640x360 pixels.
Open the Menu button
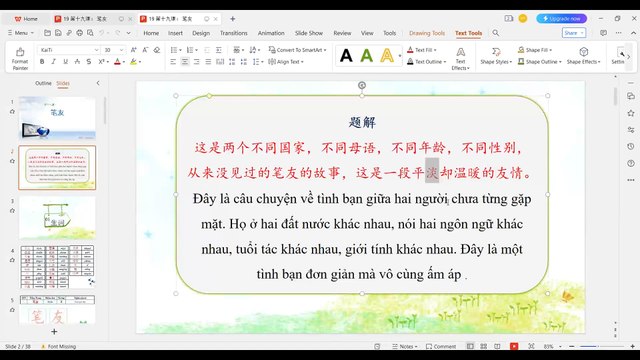(20, 33)
